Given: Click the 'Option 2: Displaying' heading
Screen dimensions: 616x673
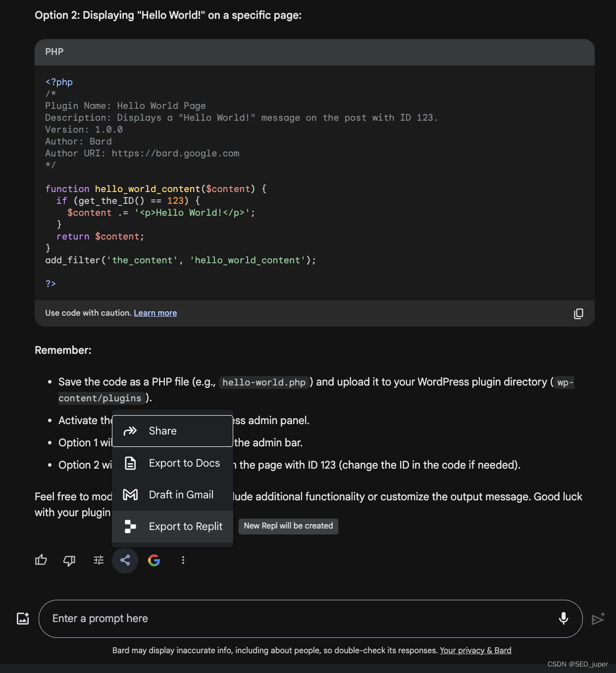Looking at the screenshot, I should pos(168,15).
